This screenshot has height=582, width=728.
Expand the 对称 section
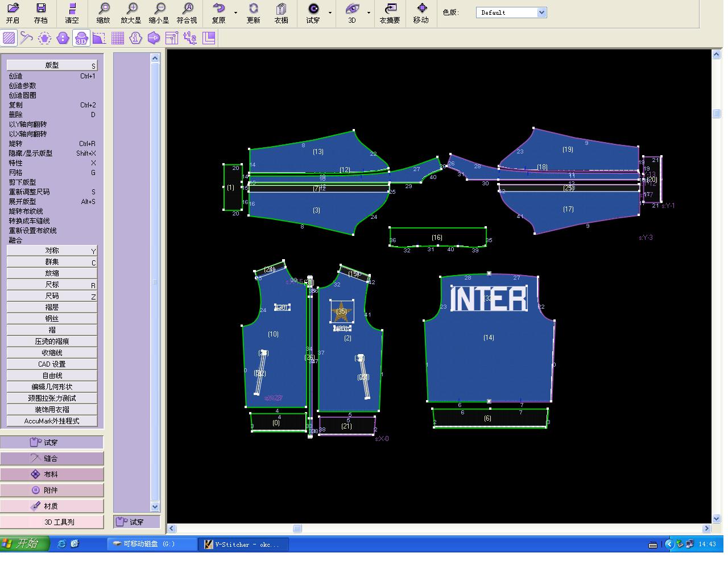click(x=52, y=251)
